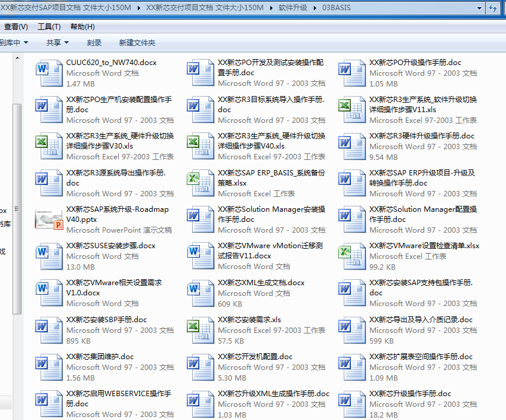Click the Word icon of XX新芯开发机配置.doc
This screenshot has width=506, height=420.
[200, 367]
